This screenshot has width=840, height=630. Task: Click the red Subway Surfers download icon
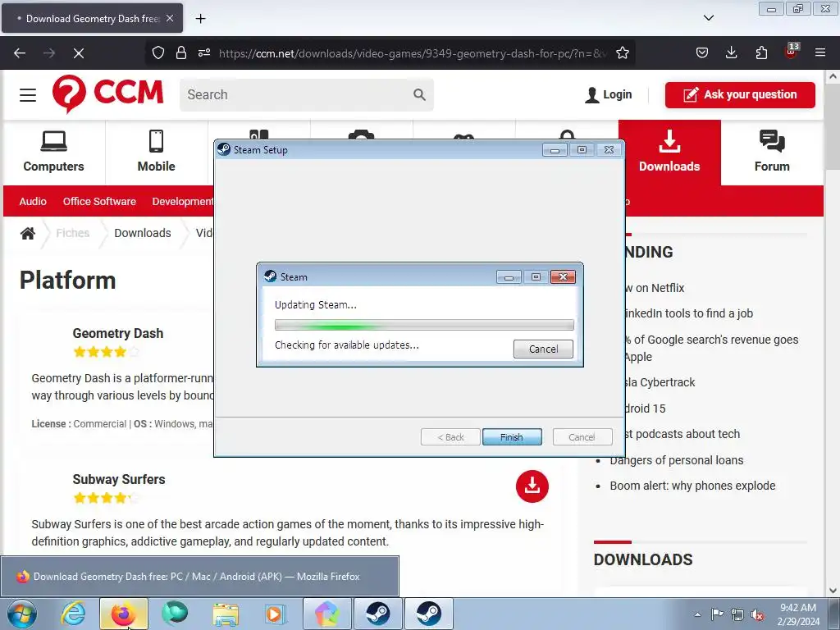[x=532, y=486]
